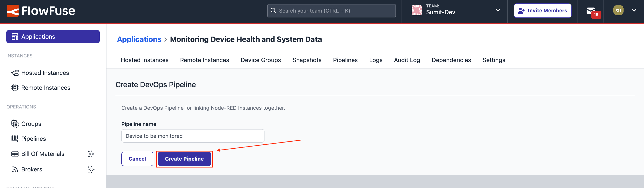Open the Audit Log tab

click(407, 60)
